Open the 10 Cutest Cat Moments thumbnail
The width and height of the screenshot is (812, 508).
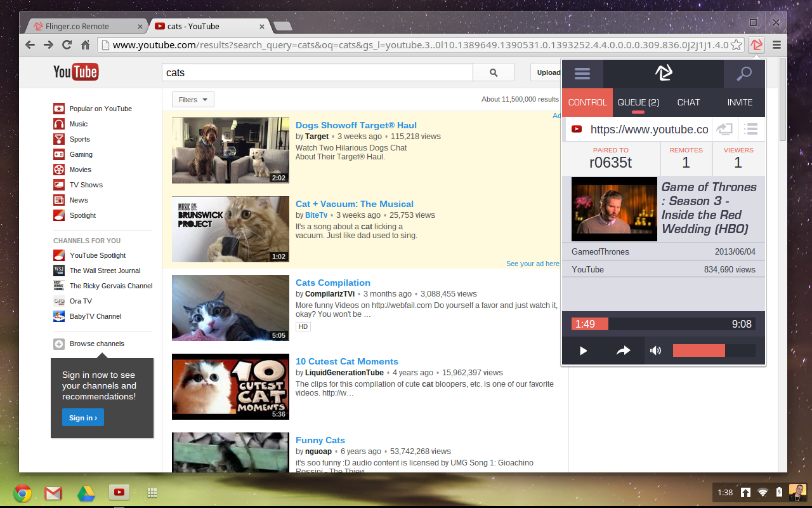[x=230, y=387]
